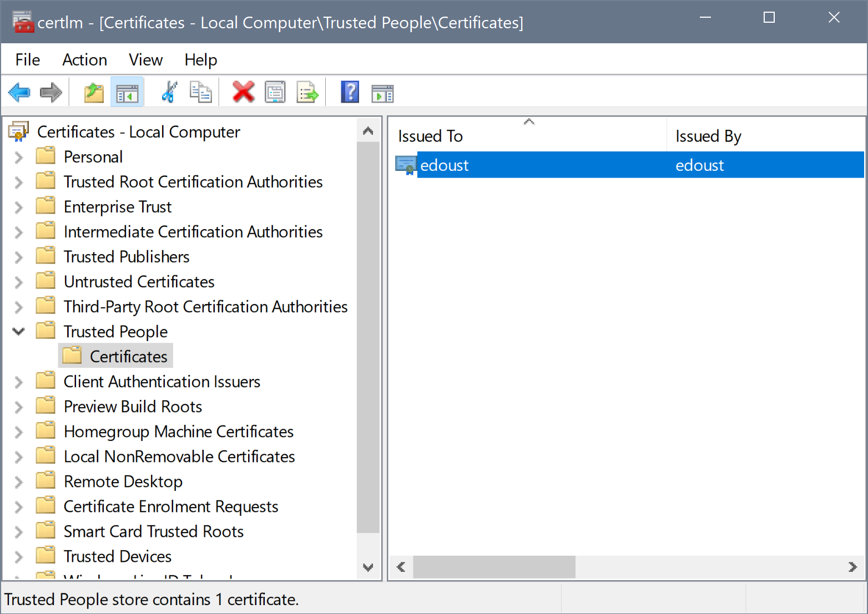Expand the Client Authentication Issuers node
This screenshot has height=614, width=868.
coord(19,382)
